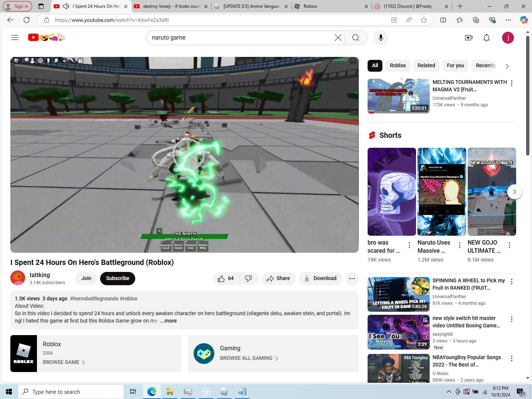Expand description with ...more

168,321
